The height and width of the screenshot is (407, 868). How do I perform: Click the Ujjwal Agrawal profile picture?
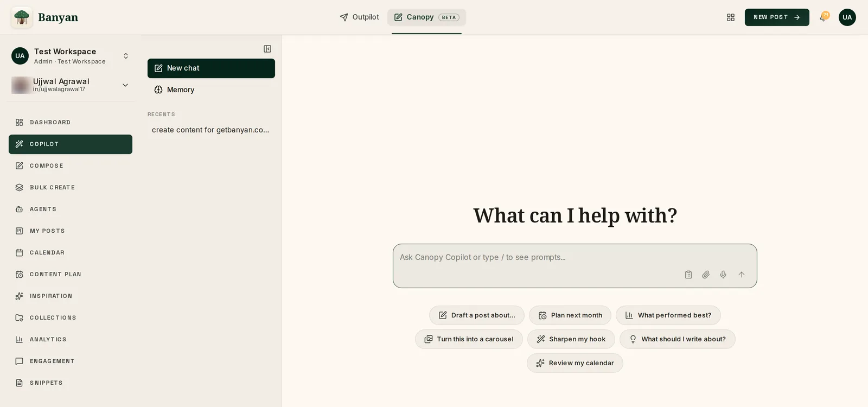pos(21,85)
